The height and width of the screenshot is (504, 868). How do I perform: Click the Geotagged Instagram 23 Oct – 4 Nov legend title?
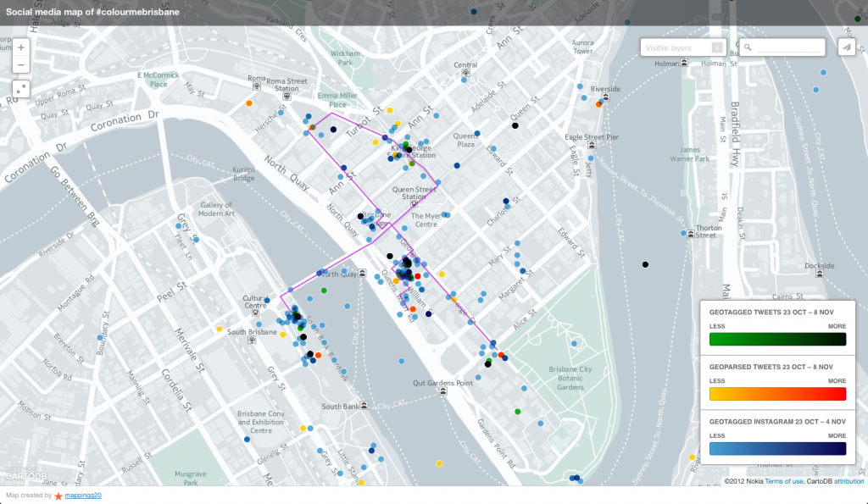[x=777, y=422]
